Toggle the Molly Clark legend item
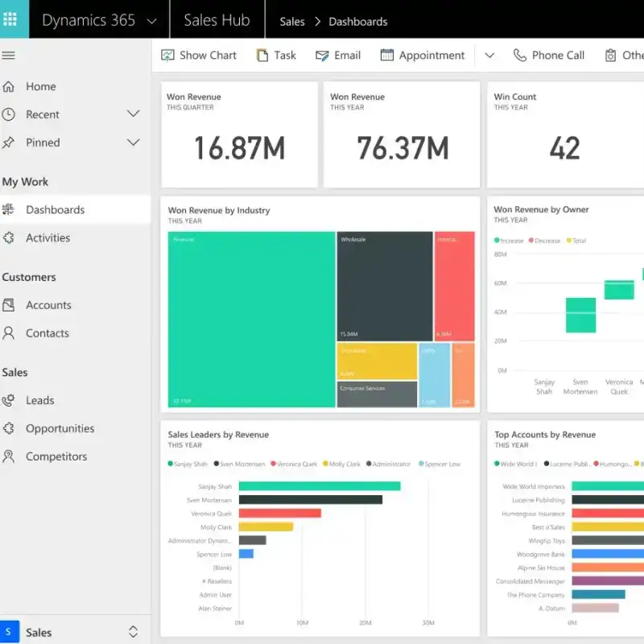Viewport: 644px width, 644px height. point(341,464)
